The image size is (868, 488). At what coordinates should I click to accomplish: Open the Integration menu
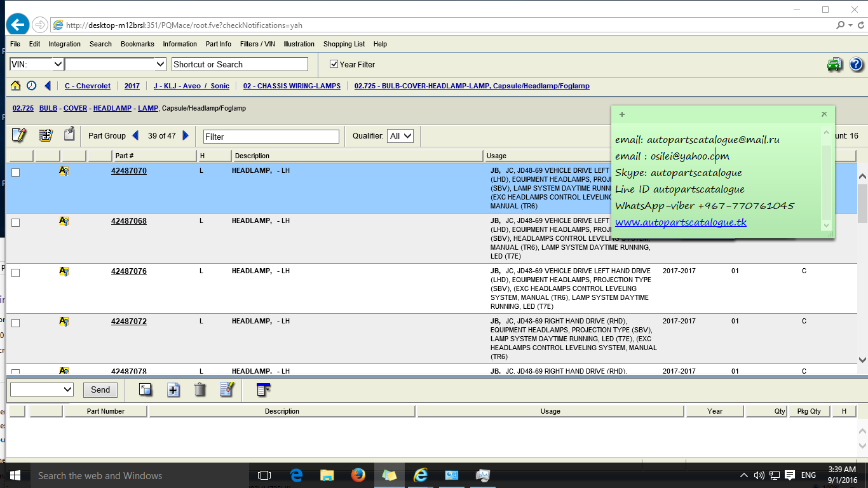tap(65, 44)
